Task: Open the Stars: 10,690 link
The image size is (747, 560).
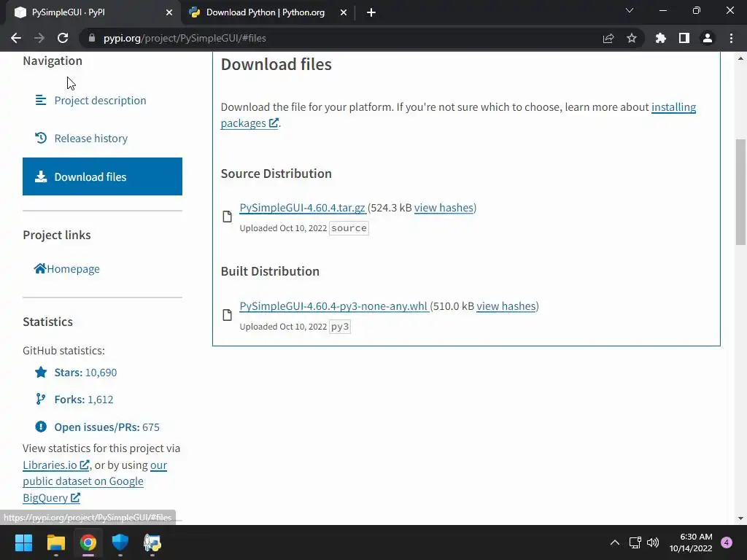Action: [x=86, y=373]
